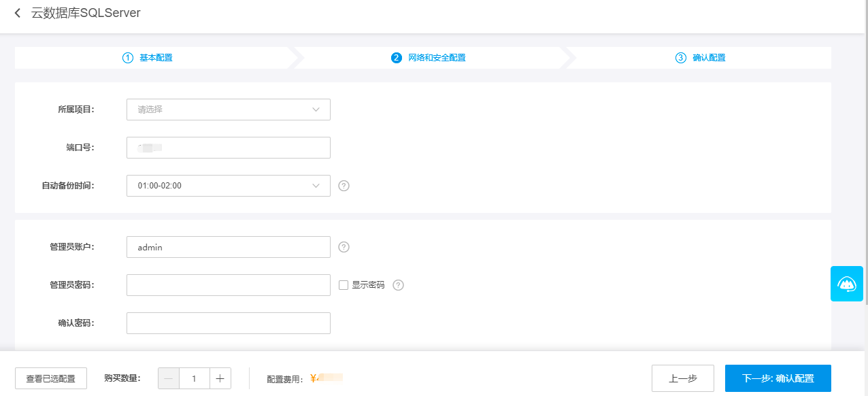868x396 pixels.
Task: Open the 所属项目 dropdown
Action: (x=229, y=110)
